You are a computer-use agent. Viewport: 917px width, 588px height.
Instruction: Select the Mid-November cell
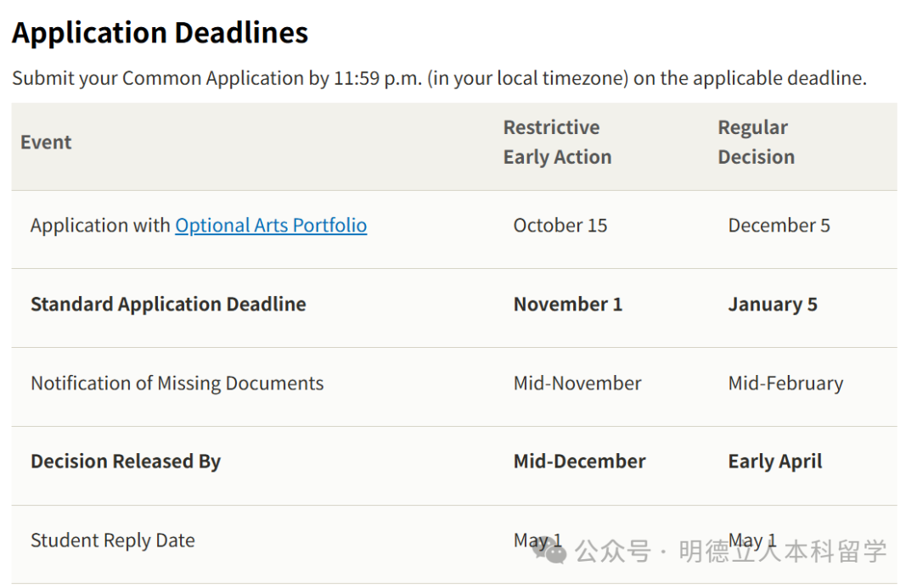click(577, 384)
